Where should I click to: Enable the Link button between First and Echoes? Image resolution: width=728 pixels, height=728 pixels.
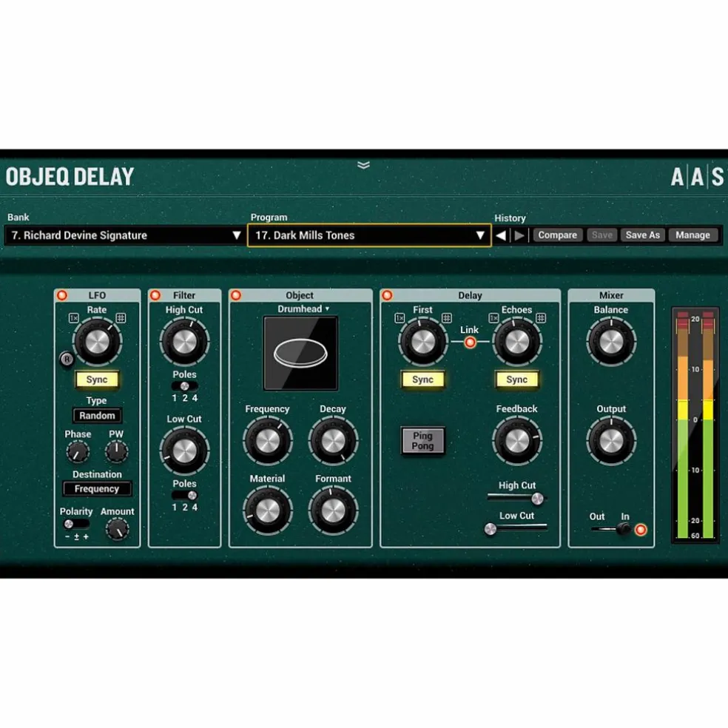pyautogui.click(x=470, y=343)
